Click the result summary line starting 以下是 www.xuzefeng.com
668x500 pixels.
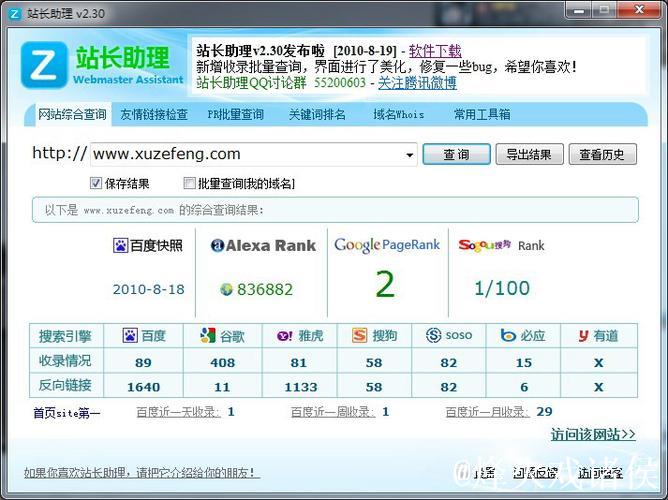pyautogui.click(x=154, y=210)
